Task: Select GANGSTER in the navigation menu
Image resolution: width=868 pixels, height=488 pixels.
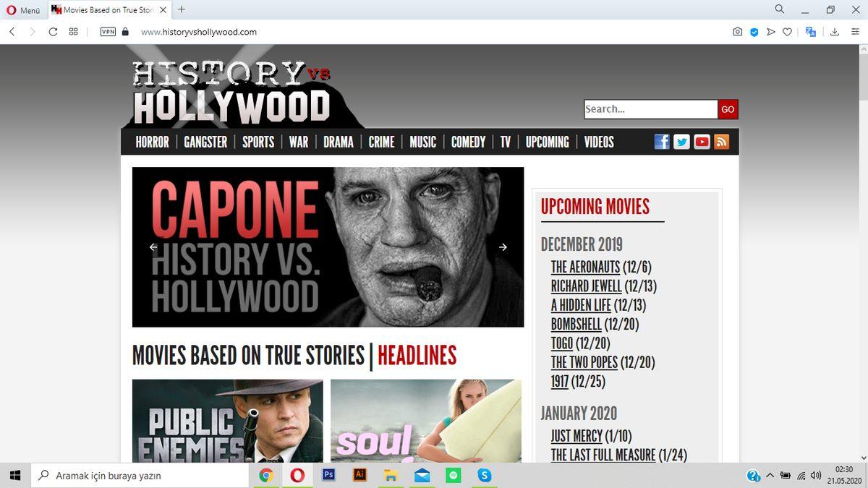Action: click(x=205, y=142)
